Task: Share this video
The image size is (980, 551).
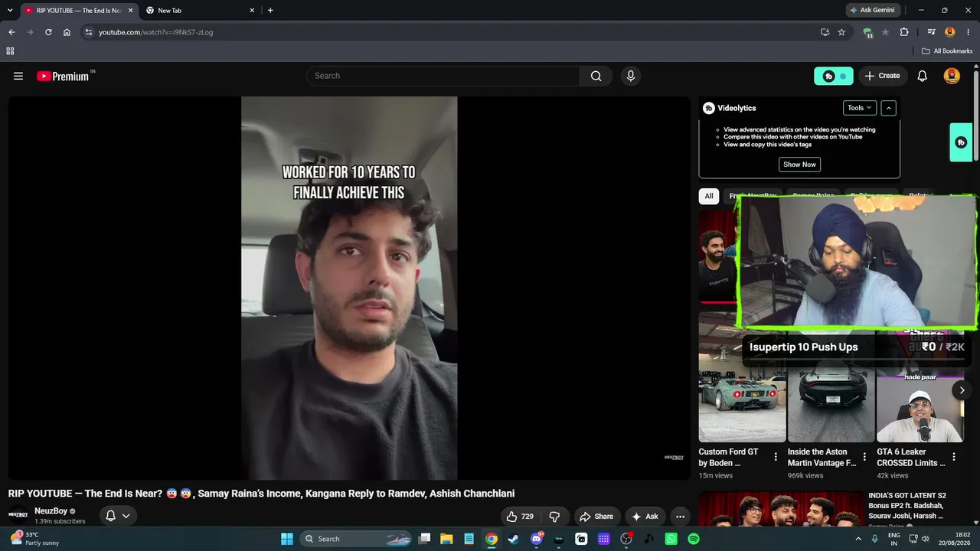Action: click(596, 517)
